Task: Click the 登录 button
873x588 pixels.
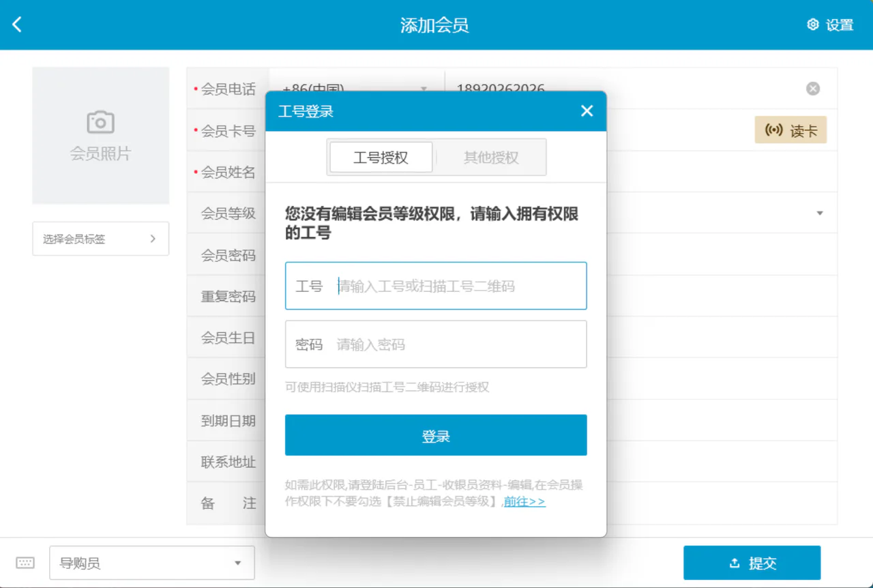Action: (436, 435)
